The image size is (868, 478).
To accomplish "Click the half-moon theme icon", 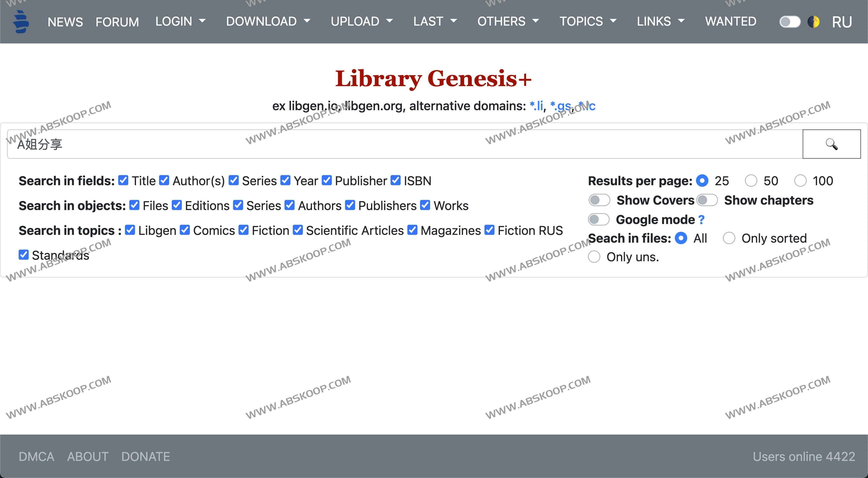I will point(814,21).
